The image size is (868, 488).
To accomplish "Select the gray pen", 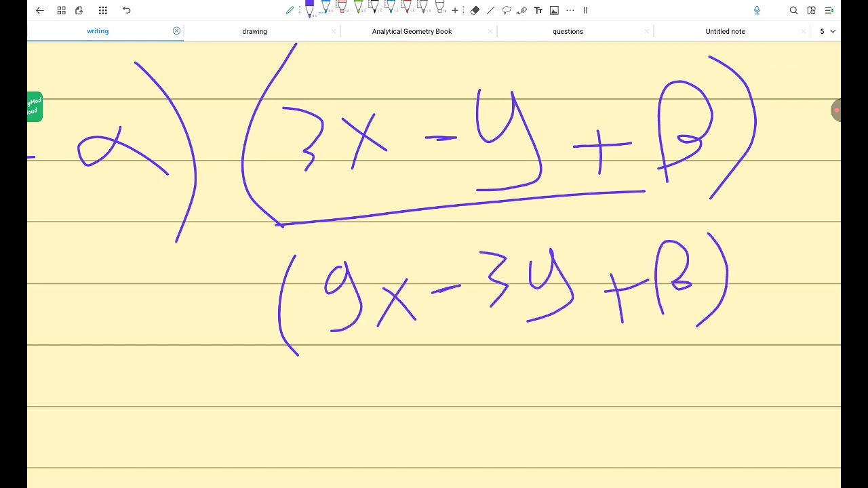I will click(423, 8).
